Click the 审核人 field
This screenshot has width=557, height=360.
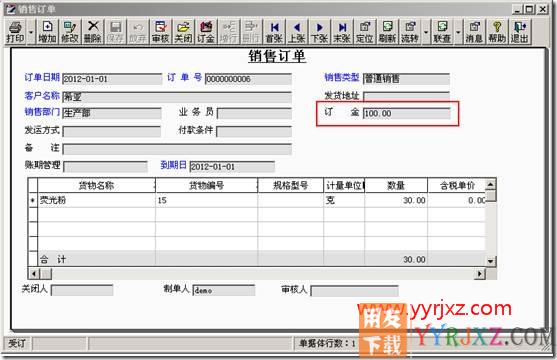pyautogui.click(x=354, y=291)
